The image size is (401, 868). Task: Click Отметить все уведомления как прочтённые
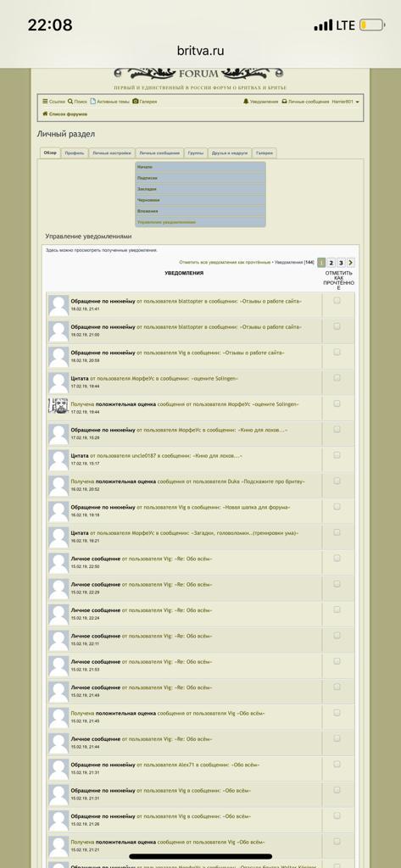pyautogui.click(x=225, y=262)
